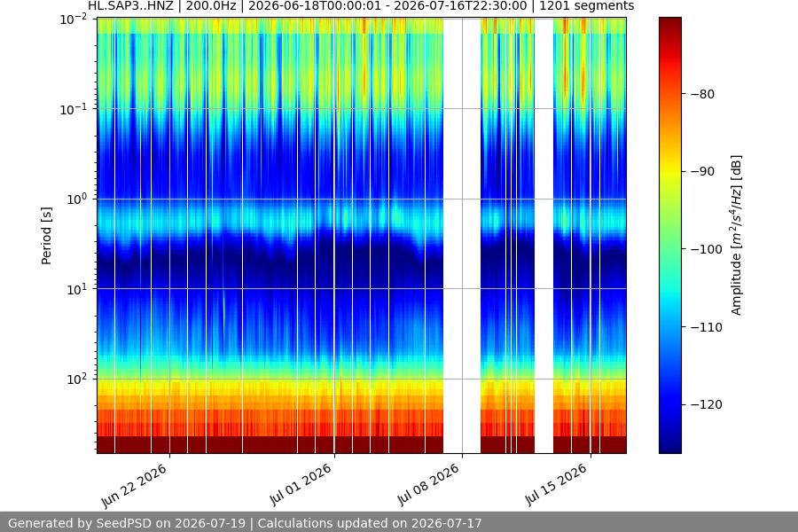
Task: Click the plot title starting with HL.SAP3..HNZ
Action: tap(361, 6)
